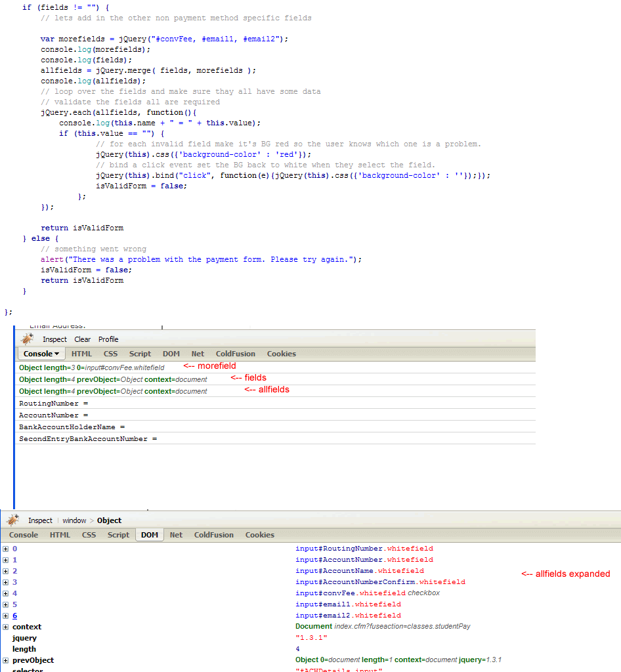Open the ColdFusion tab in the lower panel

click(x=213, y=535)
